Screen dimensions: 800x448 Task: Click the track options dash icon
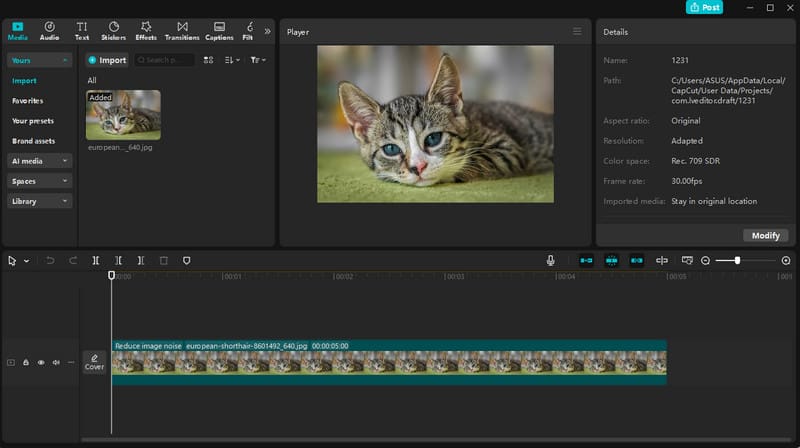(x=71, y=362)
